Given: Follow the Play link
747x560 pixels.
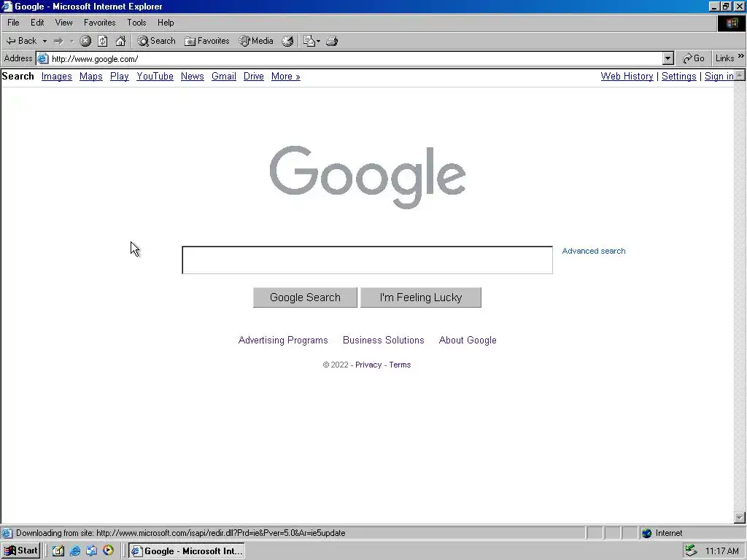Looking at the screenshot, I should click(x=120, y=76).
